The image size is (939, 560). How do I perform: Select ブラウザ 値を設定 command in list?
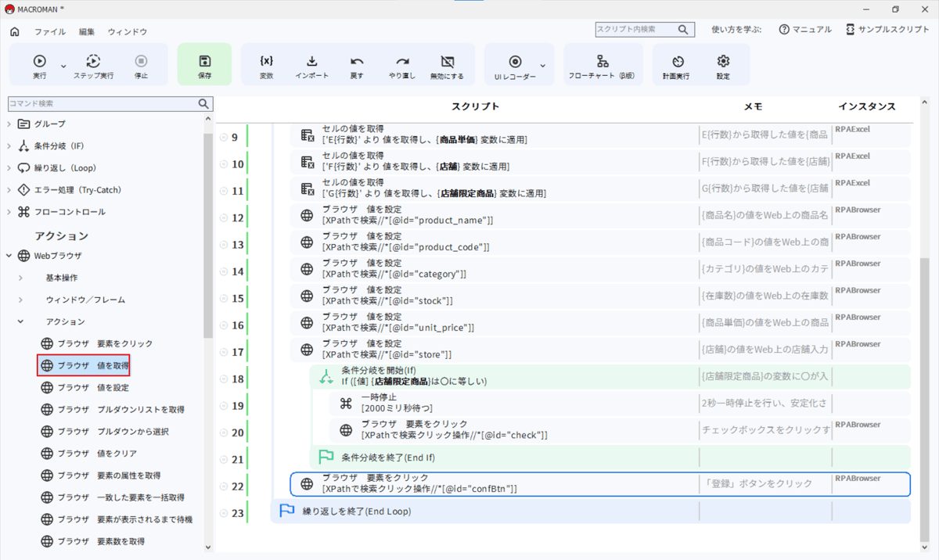point(85,387)
